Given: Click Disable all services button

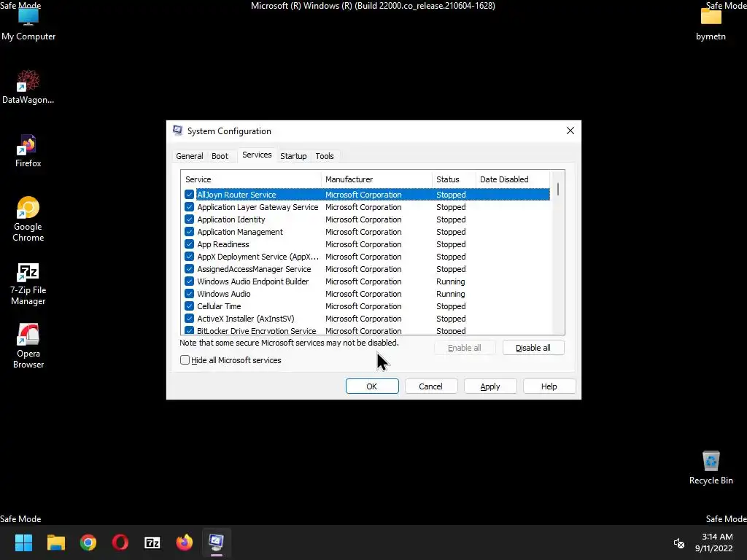Looking at the screenshot, I should [533, 348].
